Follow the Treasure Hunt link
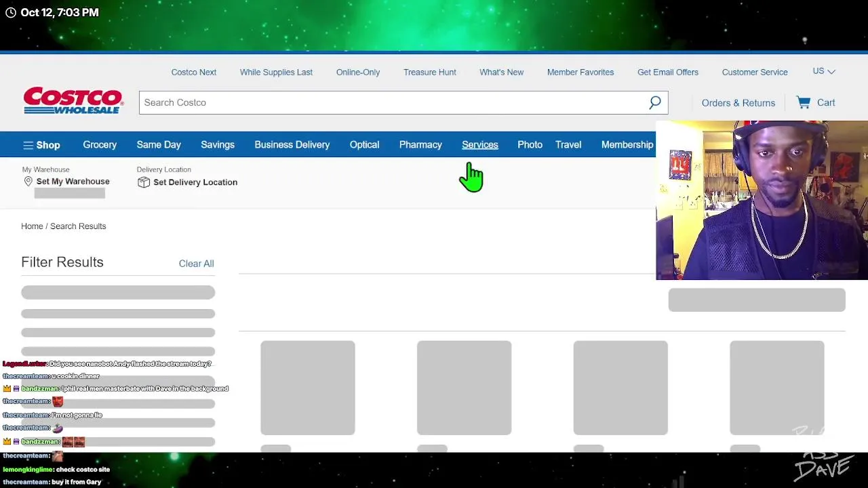The width and height of the screenshot is (868, 488). [x=430, y=72]
